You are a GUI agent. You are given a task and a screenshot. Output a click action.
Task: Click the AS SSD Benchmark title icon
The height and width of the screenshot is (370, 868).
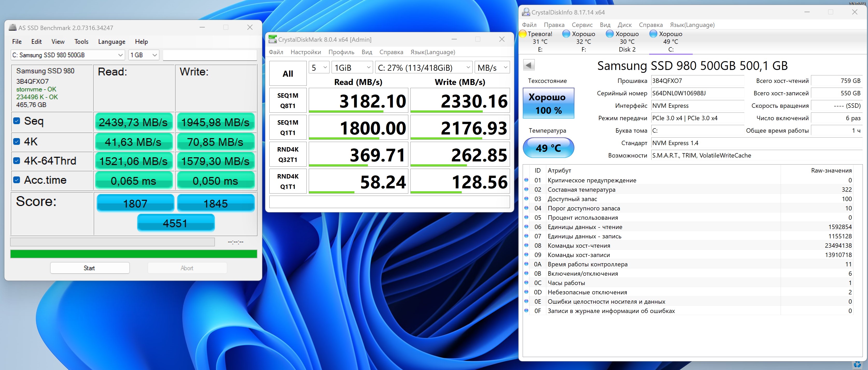pos(12,28)
